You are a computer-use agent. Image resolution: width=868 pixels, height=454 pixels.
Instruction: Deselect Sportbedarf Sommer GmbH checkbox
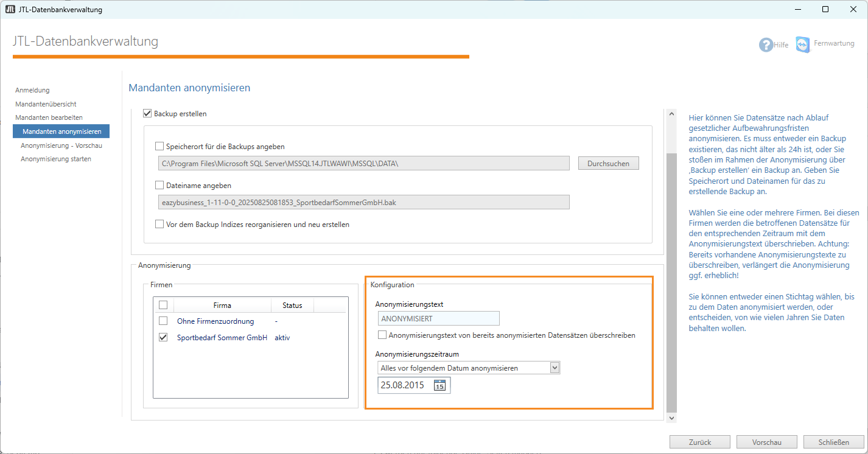[163, 337]
